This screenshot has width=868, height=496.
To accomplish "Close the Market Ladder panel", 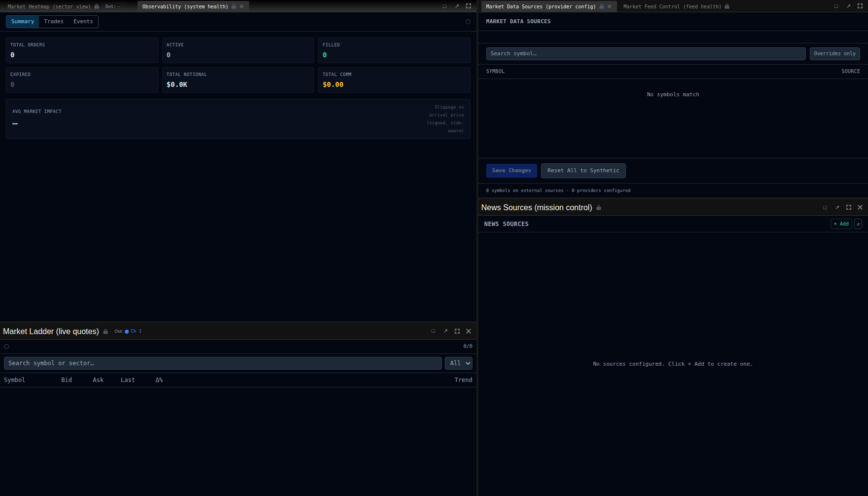I will click(469, 331).
